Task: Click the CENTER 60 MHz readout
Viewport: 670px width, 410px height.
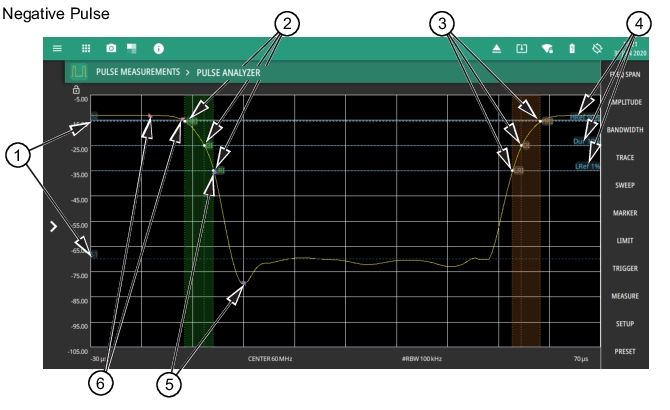Action: [x=270, y=359]
